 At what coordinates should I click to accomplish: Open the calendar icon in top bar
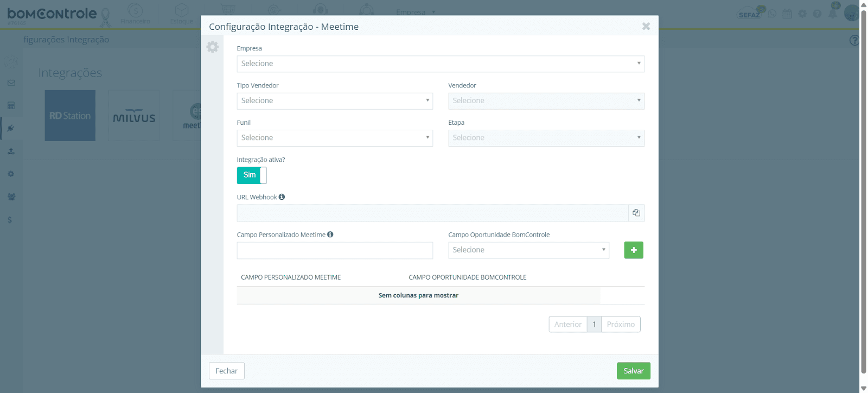pos(787,14)
